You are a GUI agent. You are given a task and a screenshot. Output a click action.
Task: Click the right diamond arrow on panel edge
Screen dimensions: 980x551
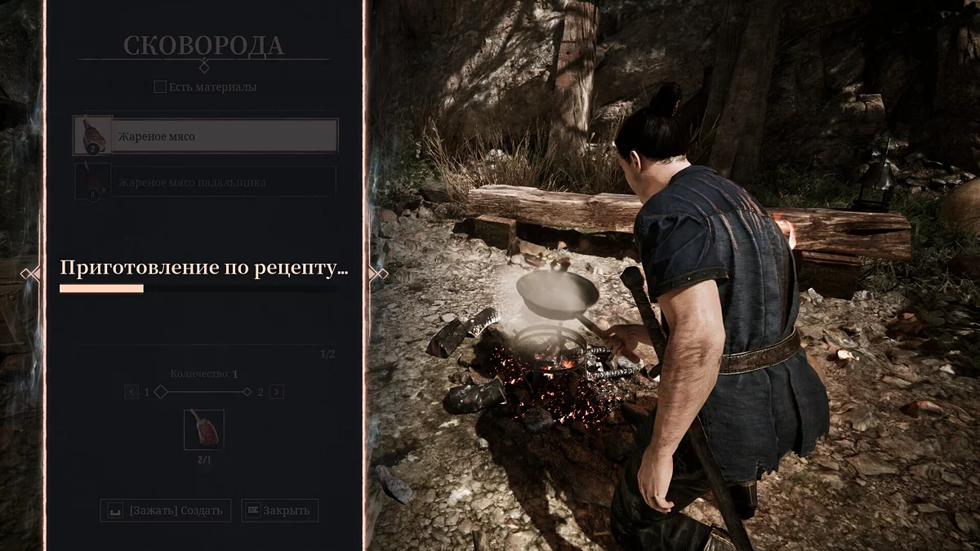[378, 274]
